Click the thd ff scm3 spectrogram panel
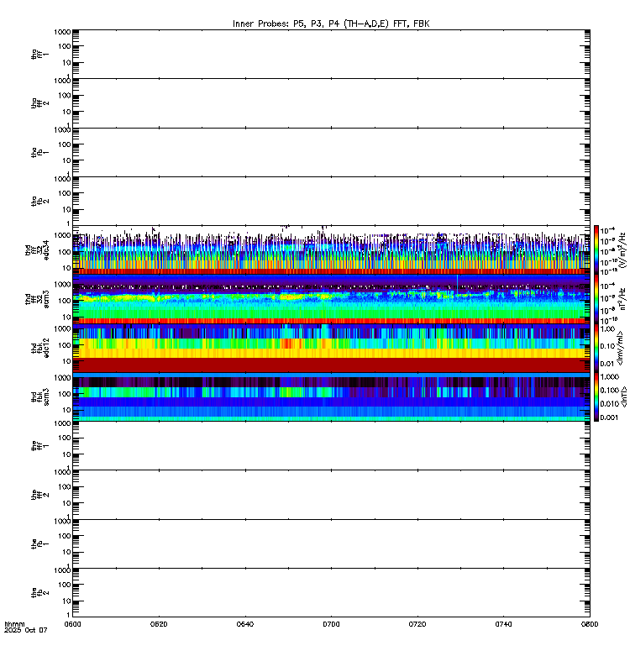The image size is (630, 672). tap(331, 299)
